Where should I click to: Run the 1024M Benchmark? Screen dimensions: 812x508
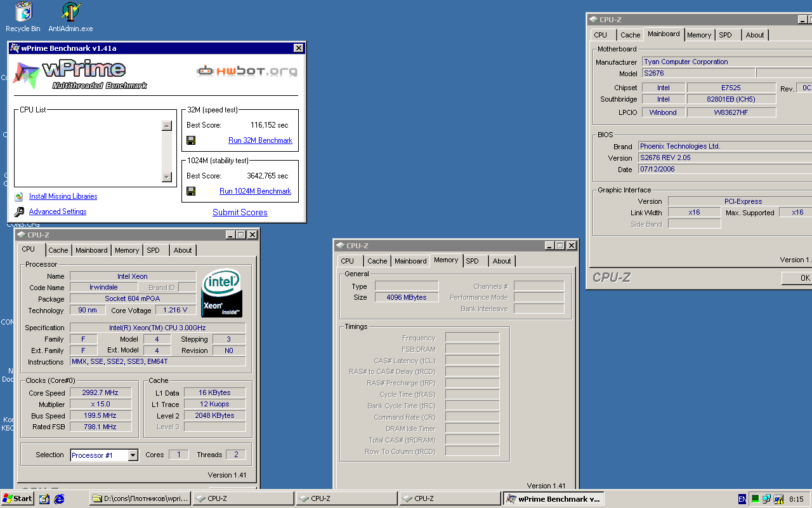tap(255, 191)
